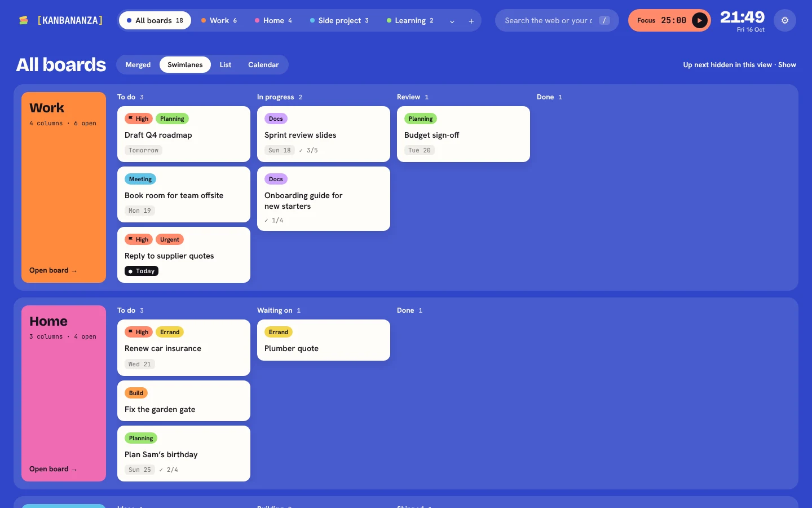
Task: Open the Draft Q4 roadmap card
Action: click(184, 134)
